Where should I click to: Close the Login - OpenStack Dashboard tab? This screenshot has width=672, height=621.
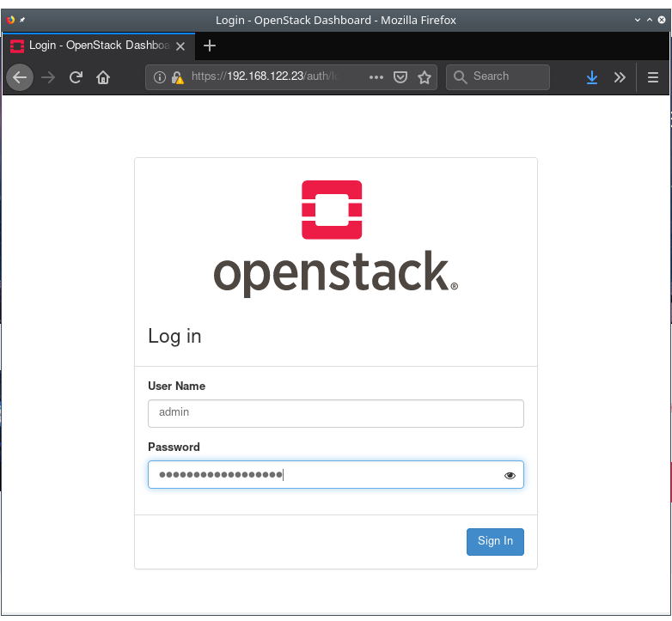tap(180, 46)
